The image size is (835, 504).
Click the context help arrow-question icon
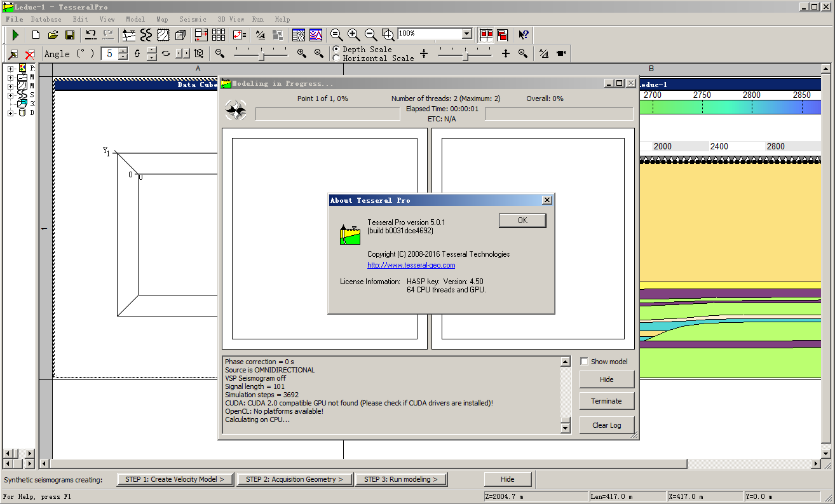tap(524, 35)
